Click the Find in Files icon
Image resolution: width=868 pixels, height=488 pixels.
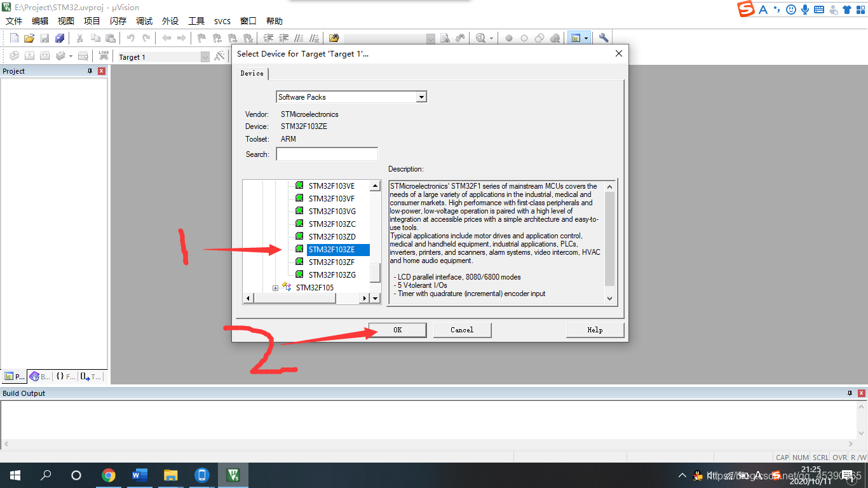click(x=334, y=38)
